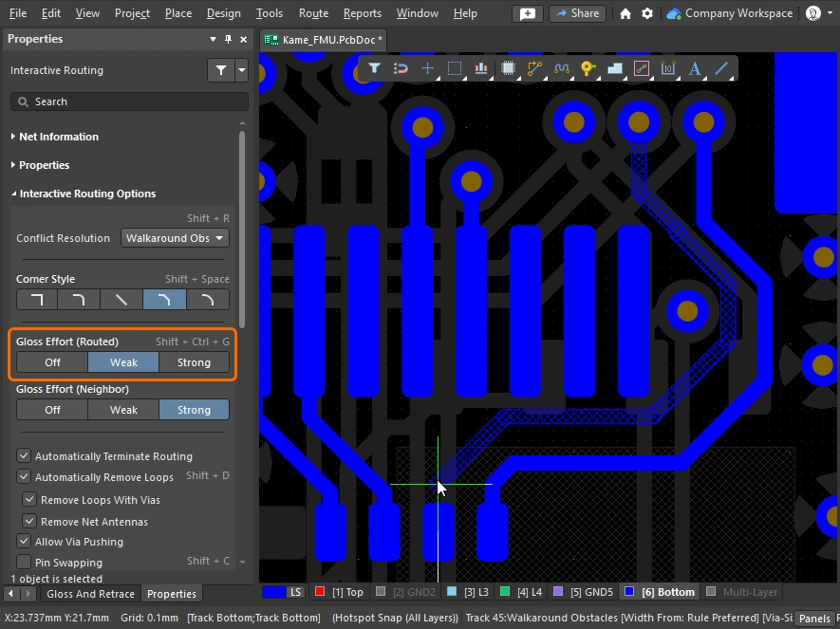The height and width of the screenshot is (629, 840).
Task: Expand the Net Information section
Action: [x=58, y=137]
